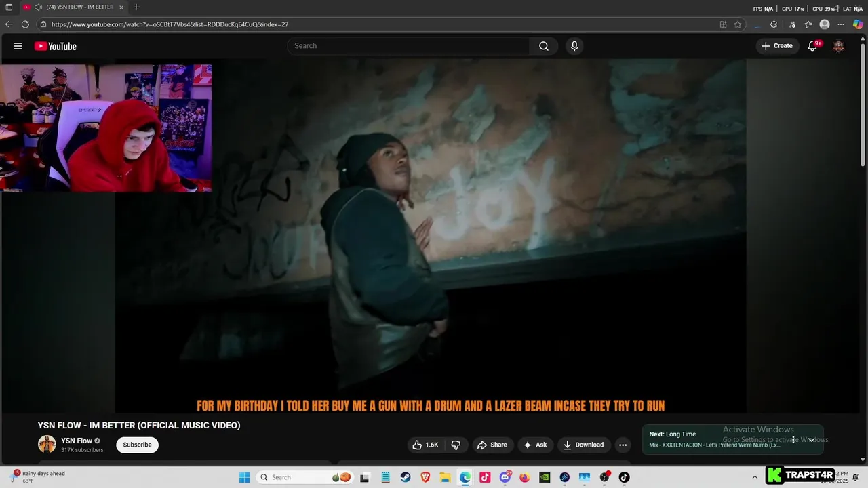The image size is (868, 488).
Task: Go back to the previous page
Action: pos(9,24)
